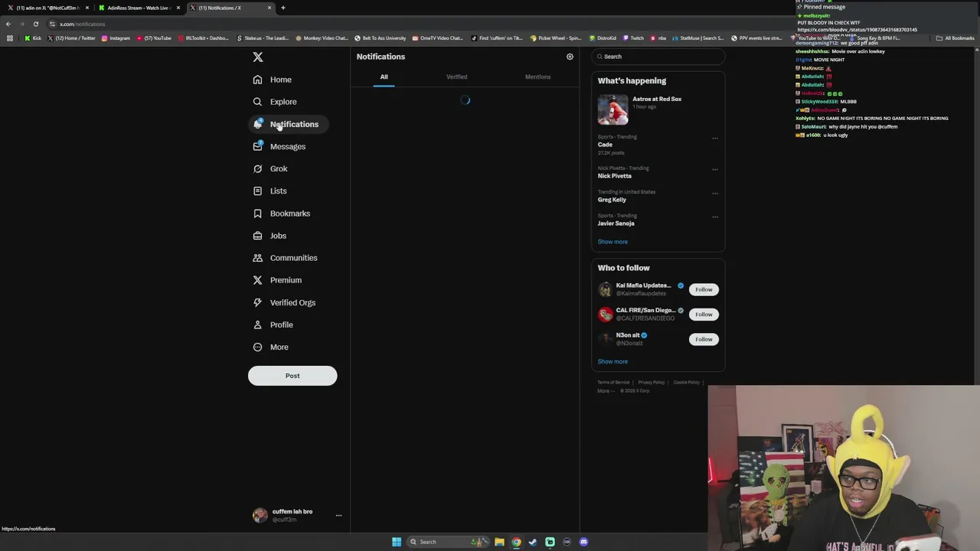Screen dimensions: 980x551
Task: Open the DistroKid bookmark
Action: [603, 37]
